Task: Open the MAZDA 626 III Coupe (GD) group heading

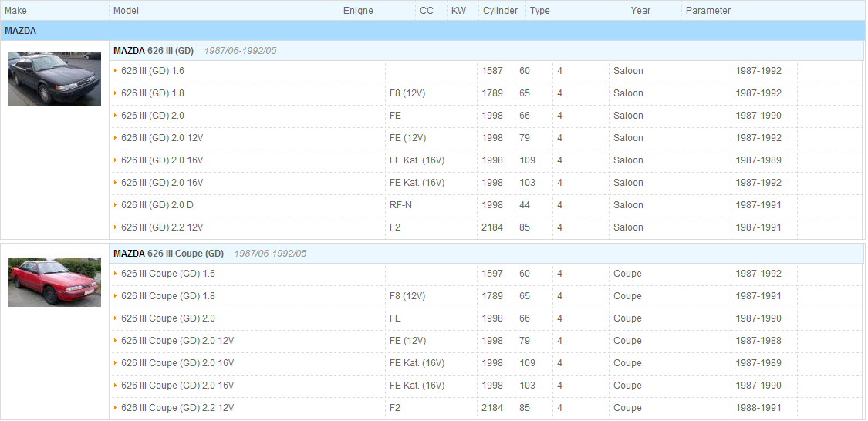Action: pyautogui.click(x=168, y=254)
